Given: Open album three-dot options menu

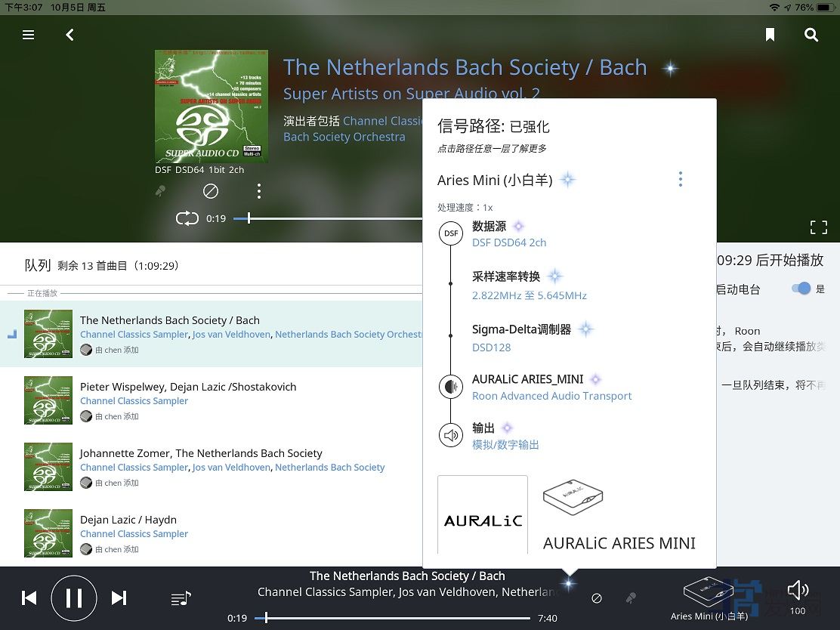Looking at the screenshot, I should click(258, 191).
